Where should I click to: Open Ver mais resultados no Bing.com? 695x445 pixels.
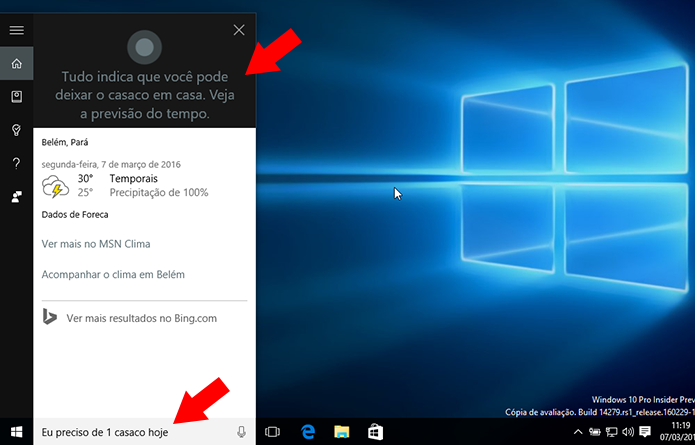point(141,318)
